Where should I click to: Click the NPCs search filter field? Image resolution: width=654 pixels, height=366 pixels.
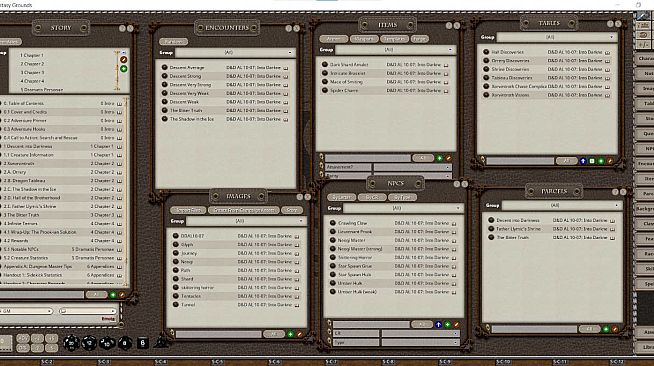click(371, 324)
